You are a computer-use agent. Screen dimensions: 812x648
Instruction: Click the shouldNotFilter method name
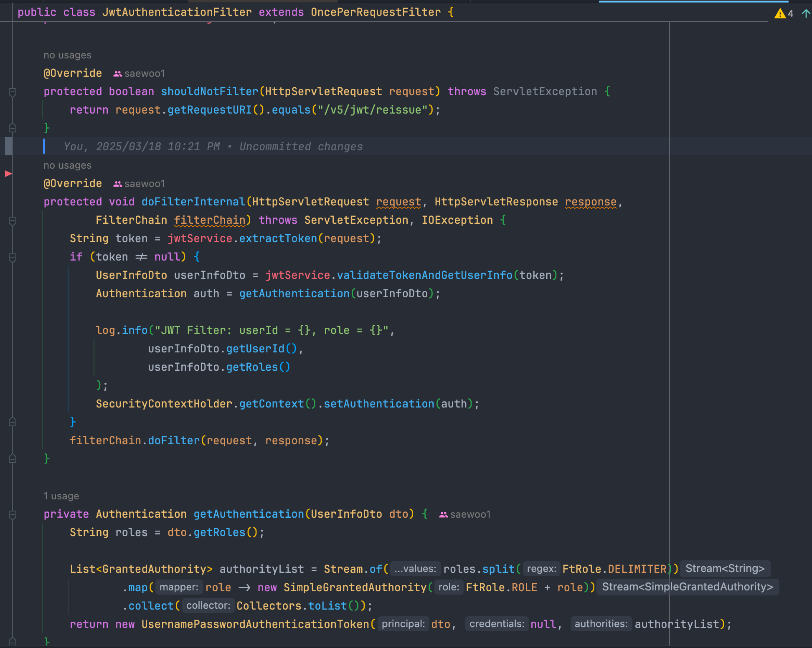[x=210, y=91]
